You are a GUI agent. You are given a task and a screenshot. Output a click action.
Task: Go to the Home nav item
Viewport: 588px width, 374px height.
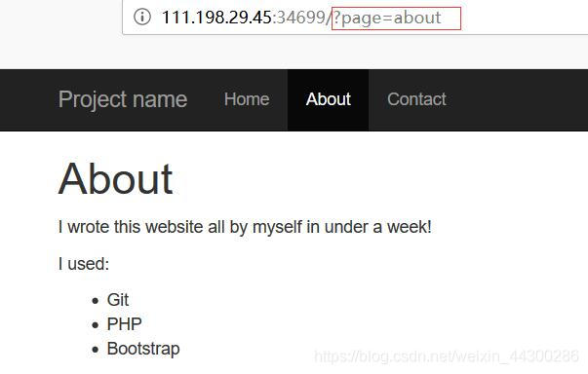247,99
